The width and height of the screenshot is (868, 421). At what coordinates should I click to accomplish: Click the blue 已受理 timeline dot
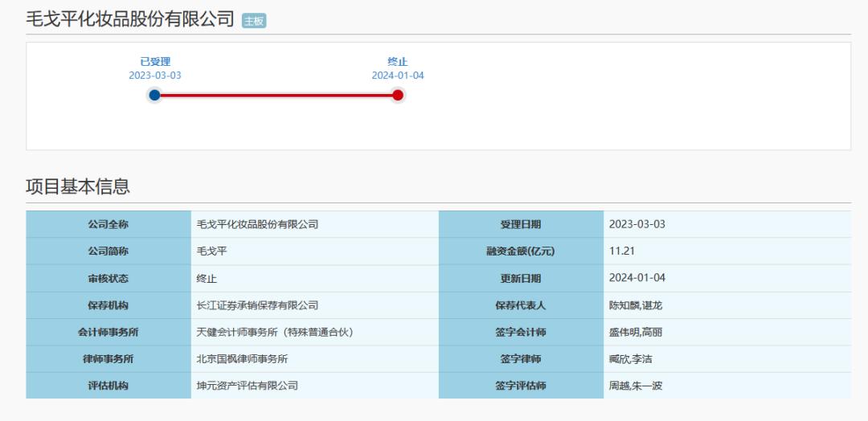tap(154, 95)
